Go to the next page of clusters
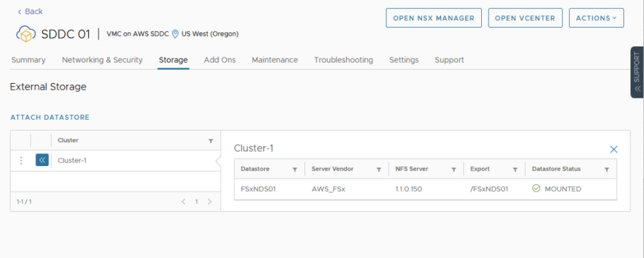 (209, 202)
